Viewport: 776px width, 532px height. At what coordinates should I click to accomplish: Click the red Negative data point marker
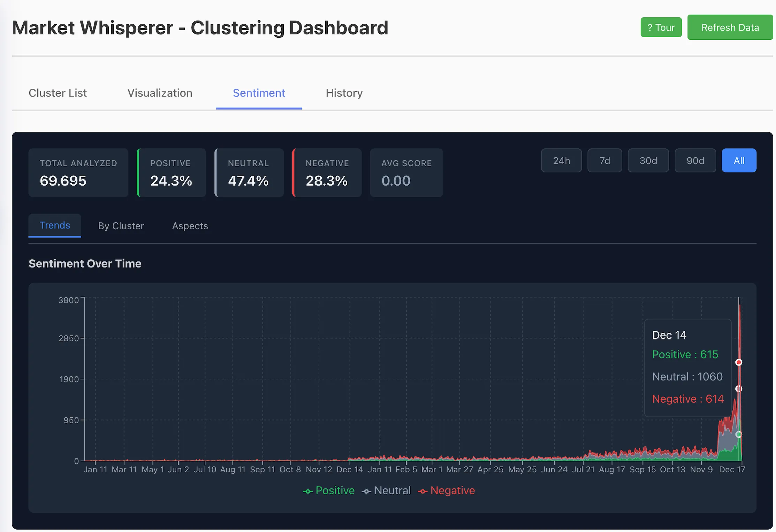[739, 362]
